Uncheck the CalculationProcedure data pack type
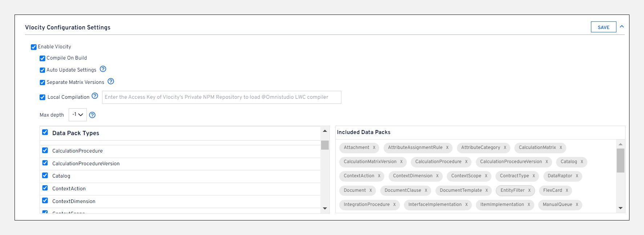Viewport: 644px width, 235px height. [45, 150]
